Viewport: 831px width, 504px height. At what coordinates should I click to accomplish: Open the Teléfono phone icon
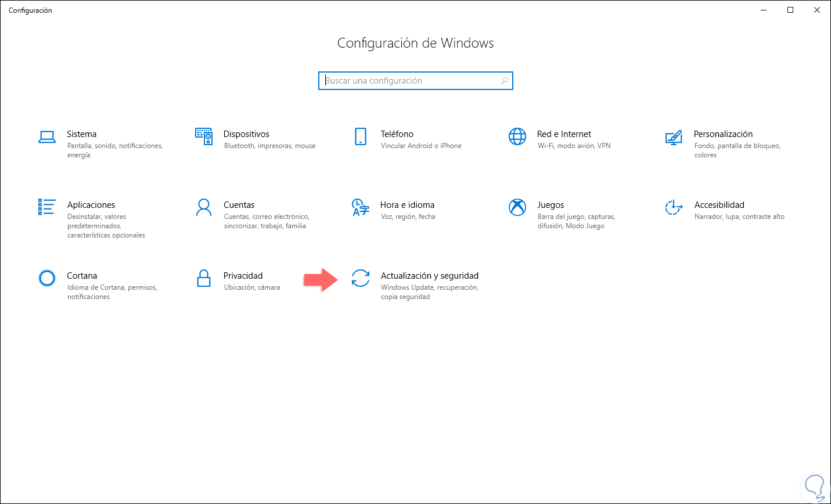tap(361, 136)
